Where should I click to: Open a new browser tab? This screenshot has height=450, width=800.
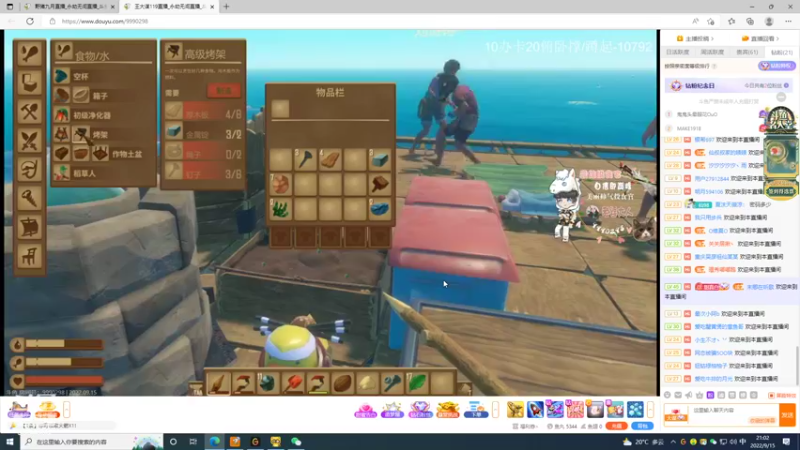[x=226, y=7]
